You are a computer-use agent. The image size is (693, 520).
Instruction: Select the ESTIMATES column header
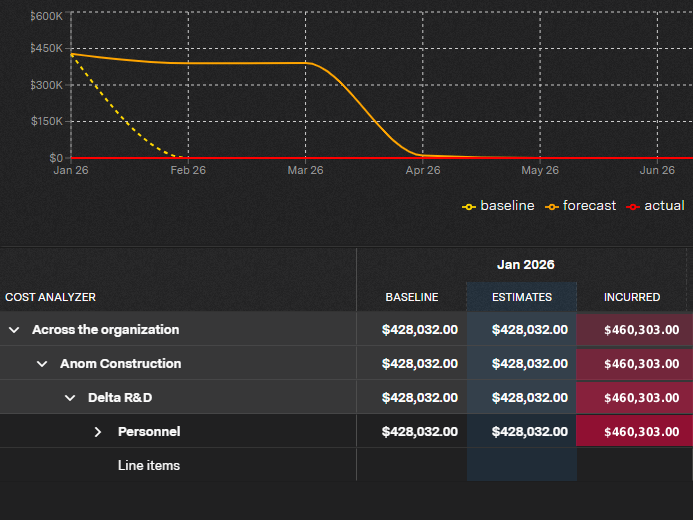(522, 297)
